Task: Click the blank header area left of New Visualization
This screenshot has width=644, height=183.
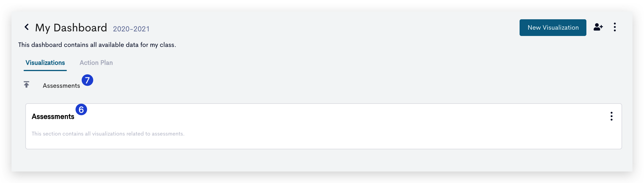Action: 331,28
